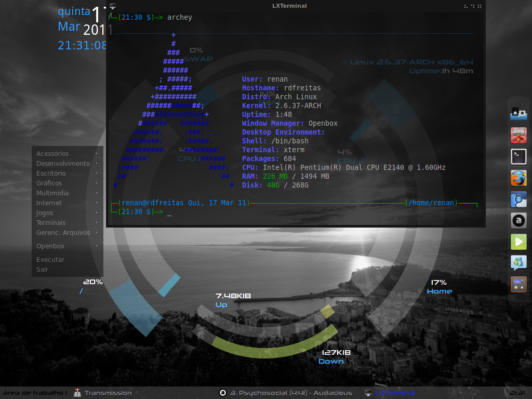Screen dimensions: 532x399
Task: Launch the MSN messenger dock icon
Action: pyautogui.click(x=518, y=263)
